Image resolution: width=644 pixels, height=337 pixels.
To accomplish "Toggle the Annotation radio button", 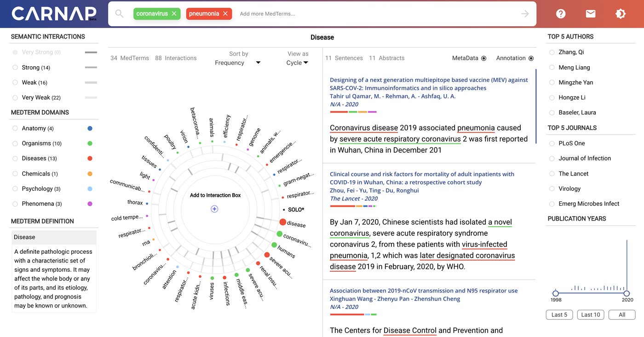I will (531, 58).
